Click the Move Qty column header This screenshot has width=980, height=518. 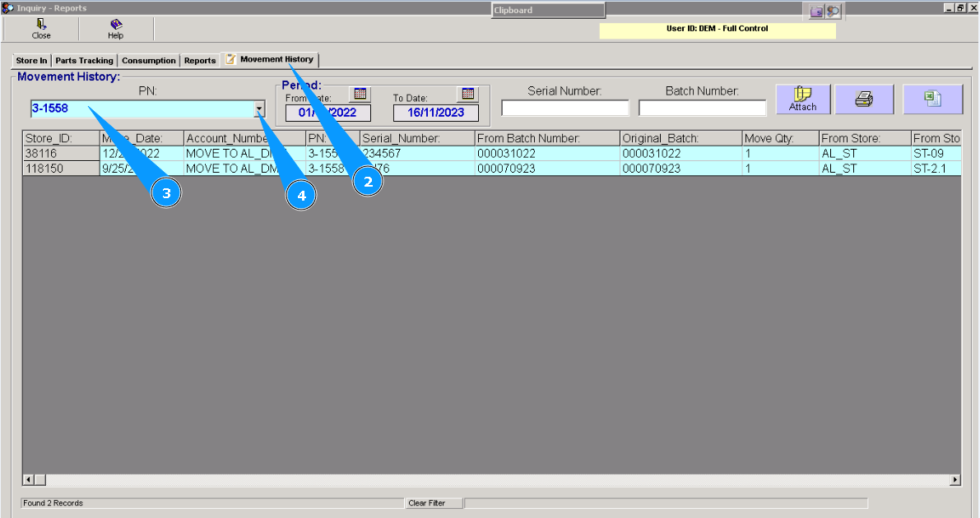point(780,138)
